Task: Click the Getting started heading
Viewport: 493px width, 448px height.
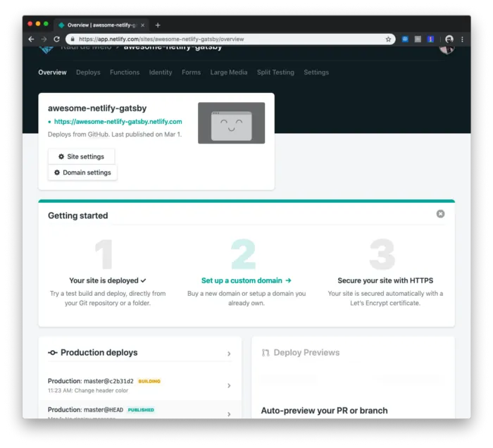Action: [77, 216]
